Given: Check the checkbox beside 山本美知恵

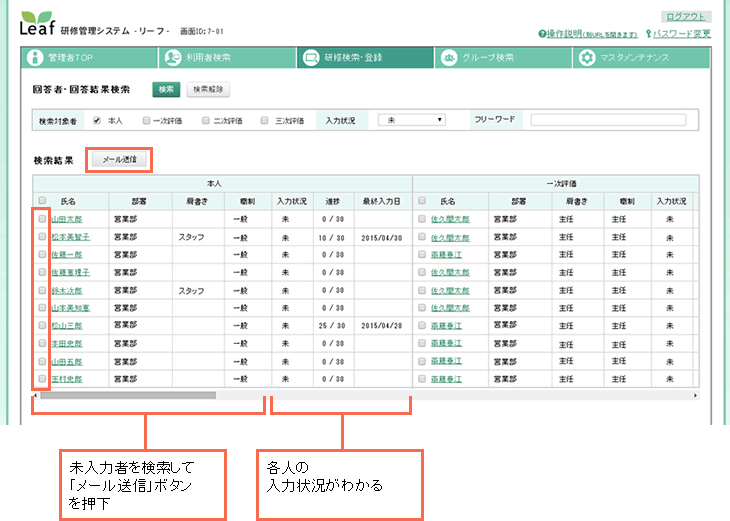Looking at the screenshot, I should [x=42, y=308].
